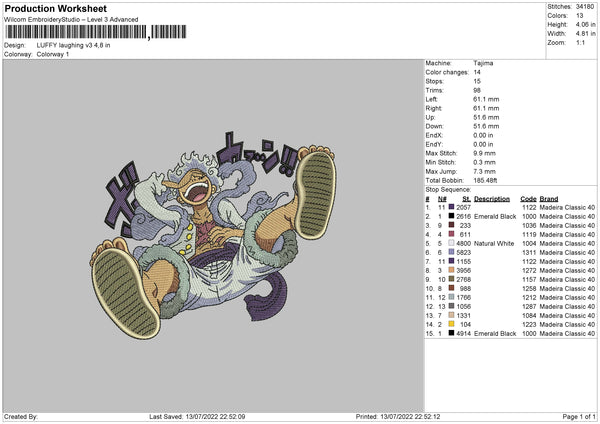Viewport: 600px width, 424px height.
Task: Pick the purple swatch in stop row 2057
Action: [451, 207]
